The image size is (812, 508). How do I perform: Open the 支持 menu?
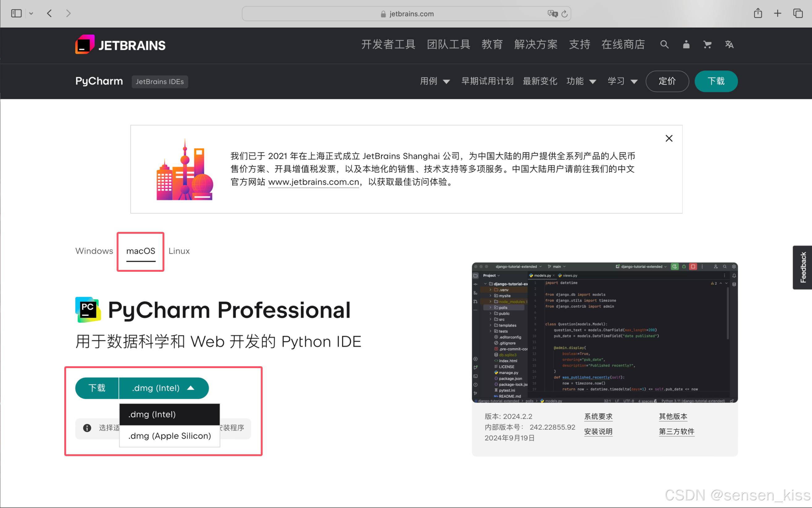coord(579,44)
